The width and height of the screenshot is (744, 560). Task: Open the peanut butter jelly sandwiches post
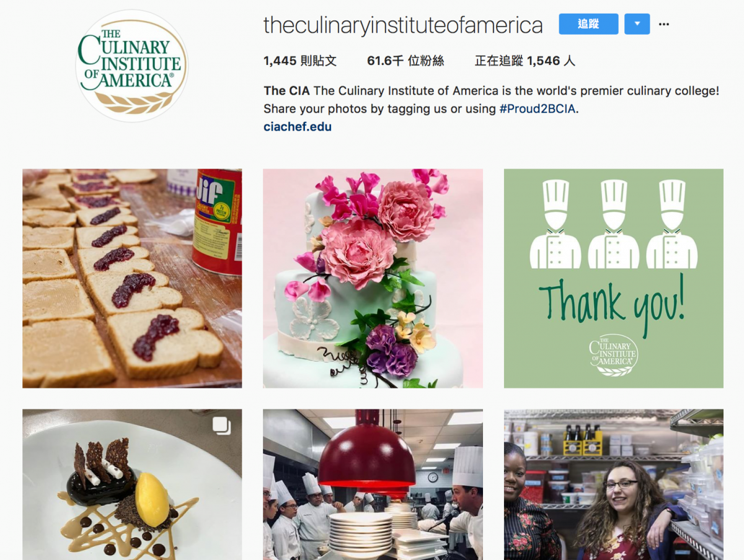(132, 278)
